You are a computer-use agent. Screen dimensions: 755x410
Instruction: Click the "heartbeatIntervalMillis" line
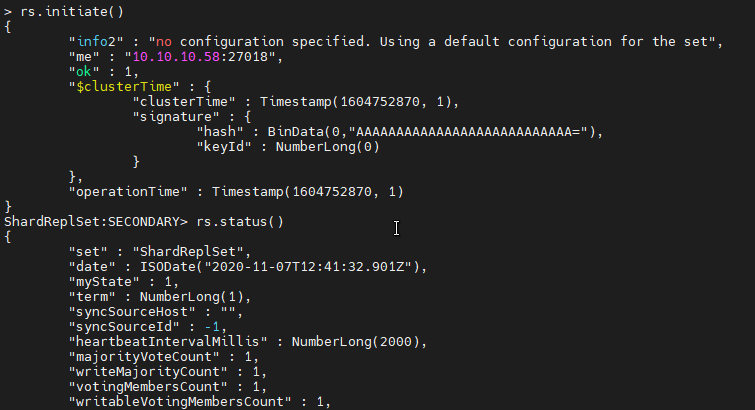click(248, 342)
